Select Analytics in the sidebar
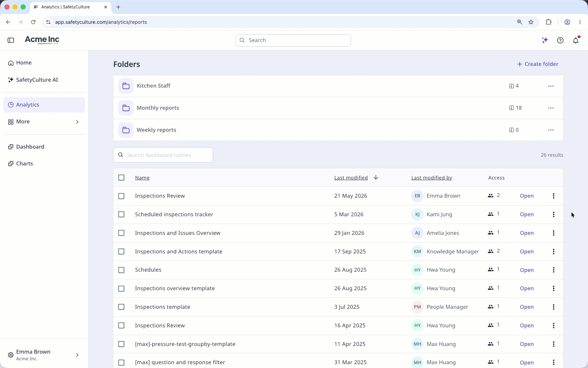This screenshot has width=588, height=368. 44,105
